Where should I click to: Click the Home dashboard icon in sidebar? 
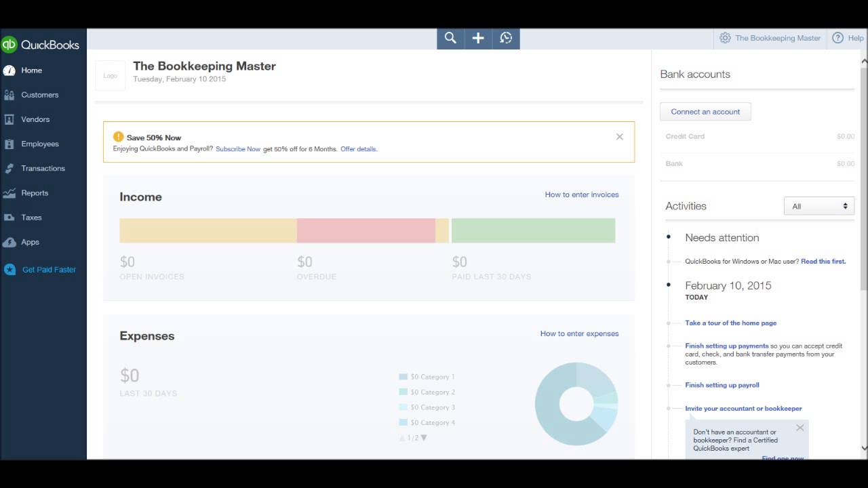click(9, 70)
